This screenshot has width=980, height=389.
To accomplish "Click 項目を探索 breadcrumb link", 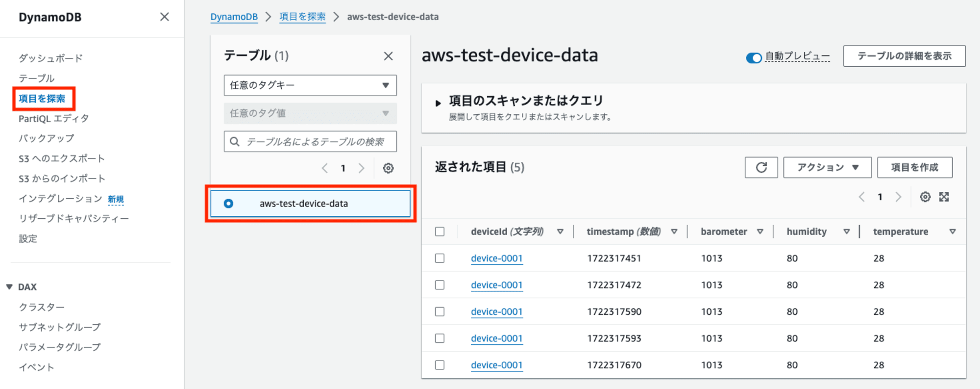I will coord(302,17).
